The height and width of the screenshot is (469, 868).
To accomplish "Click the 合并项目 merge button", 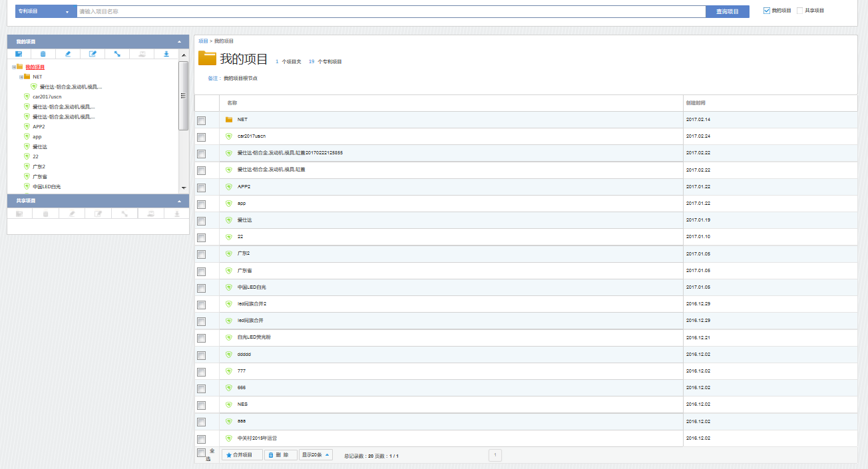I will [x=242, y=455].
